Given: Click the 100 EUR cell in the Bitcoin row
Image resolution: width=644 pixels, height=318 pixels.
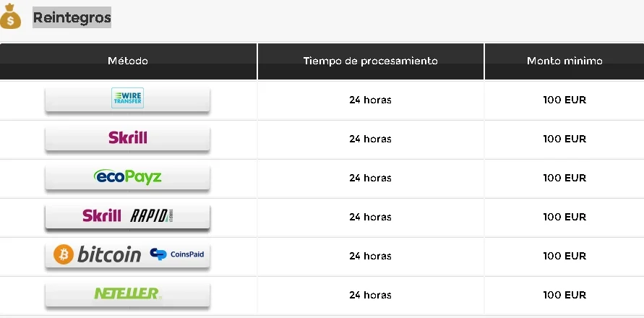Looking at the screenshot, I should point(564,256).
